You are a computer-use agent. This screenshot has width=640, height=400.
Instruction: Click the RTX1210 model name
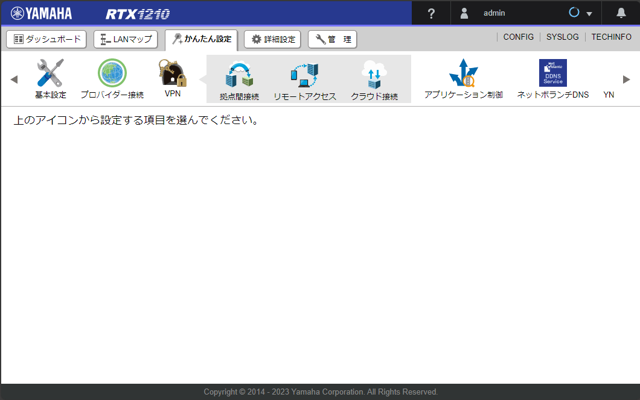138,14
